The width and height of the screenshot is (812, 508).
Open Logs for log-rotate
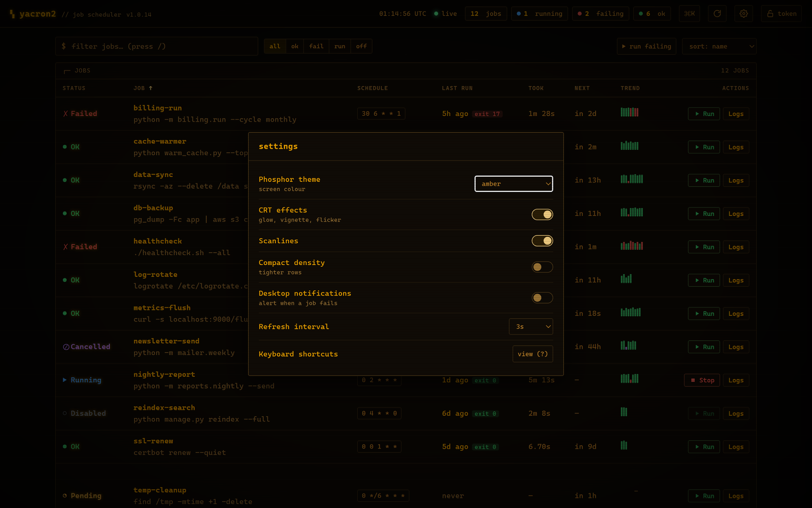pos(736,280)
